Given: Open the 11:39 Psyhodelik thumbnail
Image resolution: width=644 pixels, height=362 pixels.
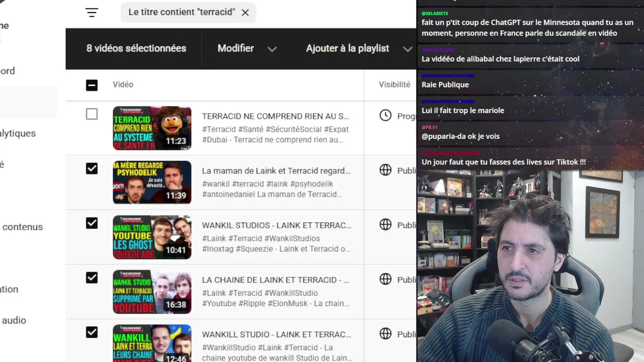Looking at the screenshot, I should click(152, 183).
